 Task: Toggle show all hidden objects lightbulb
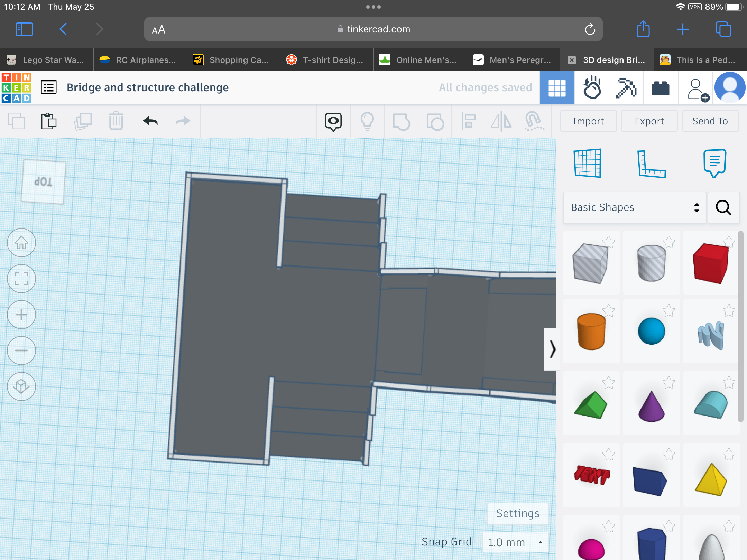pos(367,121)
